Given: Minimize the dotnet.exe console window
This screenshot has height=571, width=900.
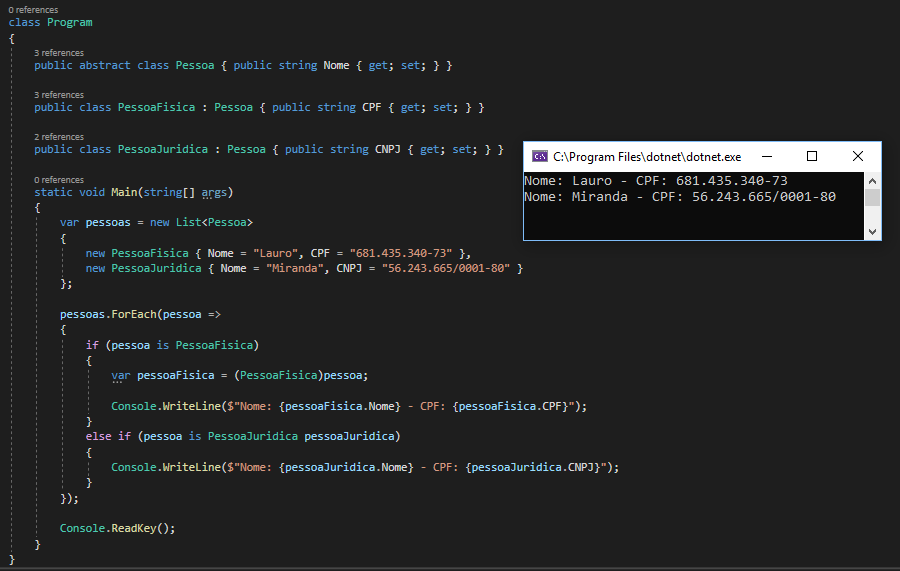Looking at the screenshot, I should (x=767, y=156).
